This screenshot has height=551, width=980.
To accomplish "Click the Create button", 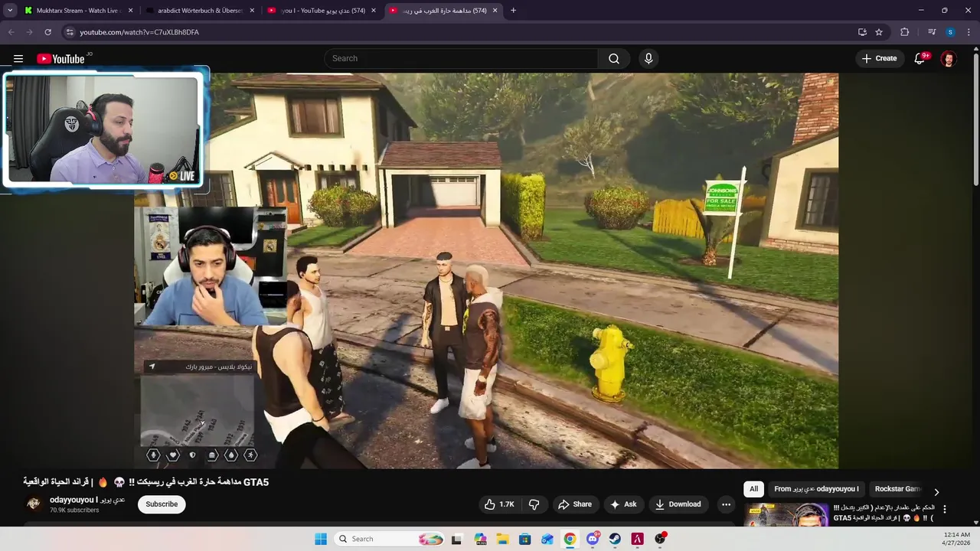I will point(879,59).
